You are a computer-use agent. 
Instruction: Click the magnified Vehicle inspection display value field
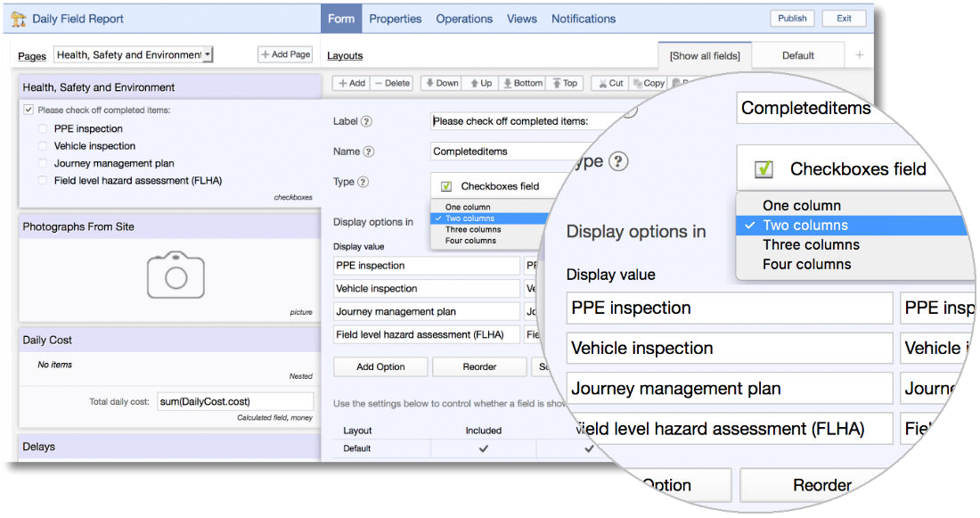tap(730, 348)
